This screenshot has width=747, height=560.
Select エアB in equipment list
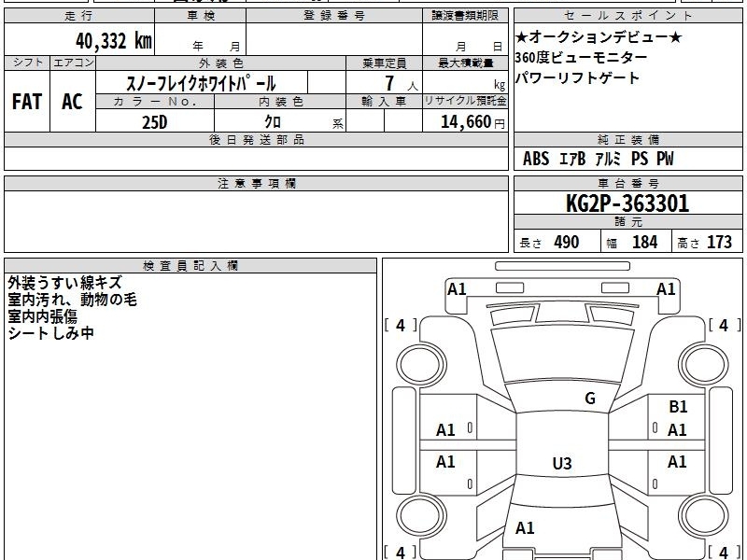(571, 159)
